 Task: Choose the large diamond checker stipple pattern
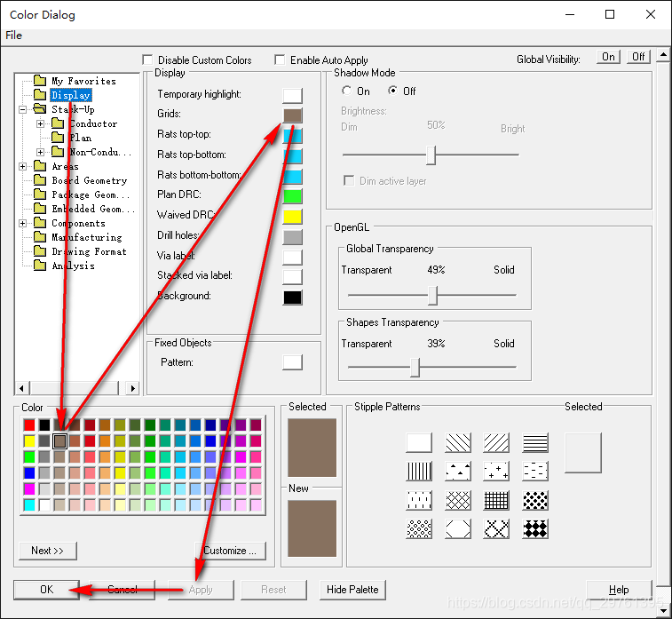(x=535, y=528)
